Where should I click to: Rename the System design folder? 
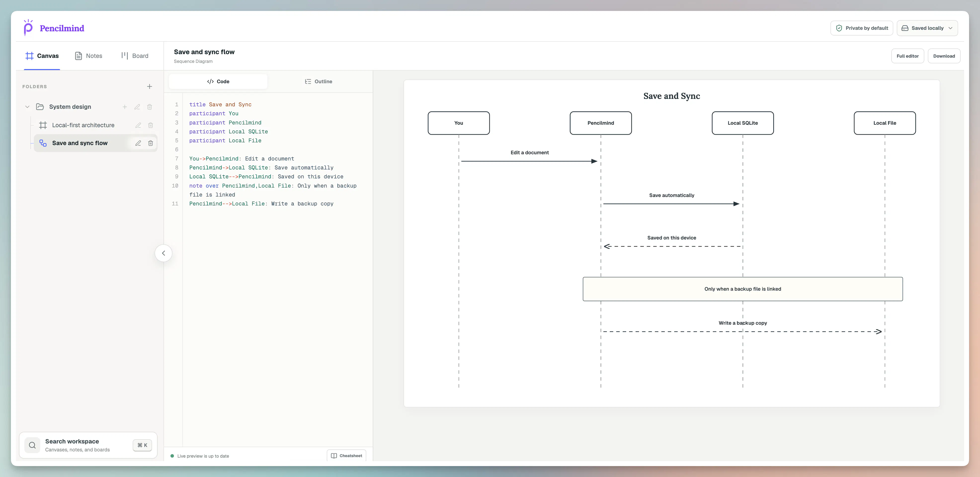137,107
